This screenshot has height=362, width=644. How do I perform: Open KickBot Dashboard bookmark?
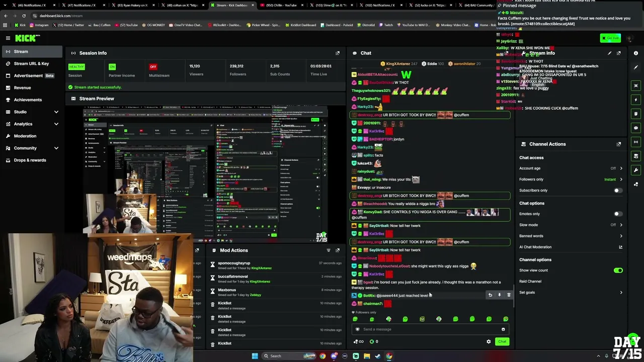pos(300,25)
